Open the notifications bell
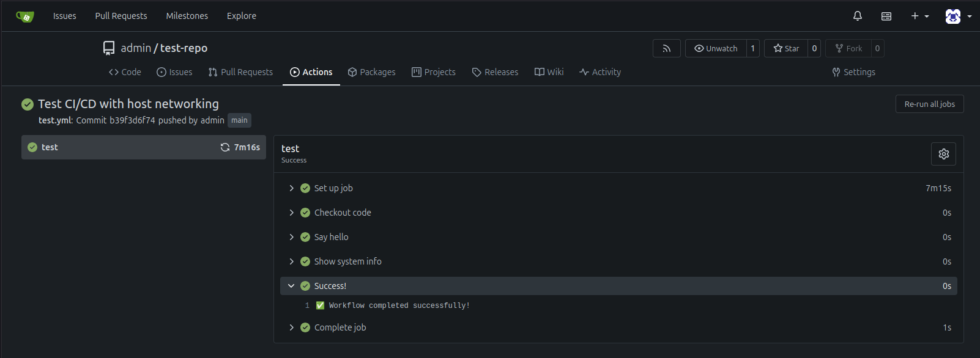Image resolution: width=980 pixels, height=358 pixels. 857,16
